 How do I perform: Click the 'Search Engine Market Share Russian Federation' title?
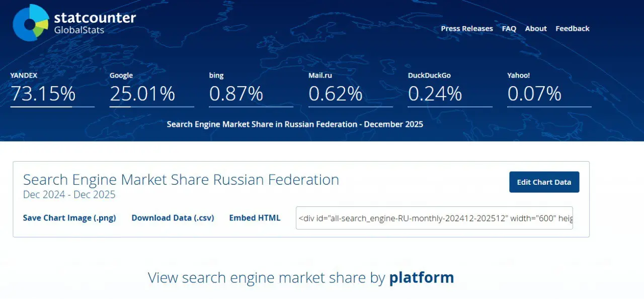(181, 180)
